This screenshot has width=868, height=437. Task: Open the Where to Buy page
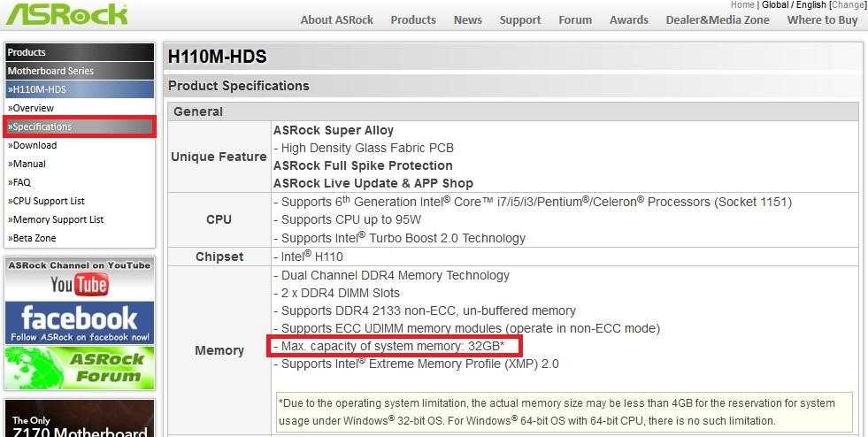point(822,19)
